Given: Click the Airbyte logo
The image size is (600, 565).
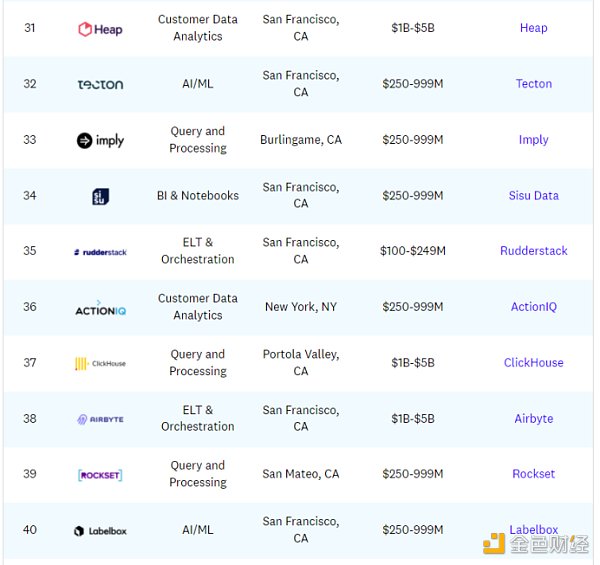Looking at the screenshot, I should 100,419.
